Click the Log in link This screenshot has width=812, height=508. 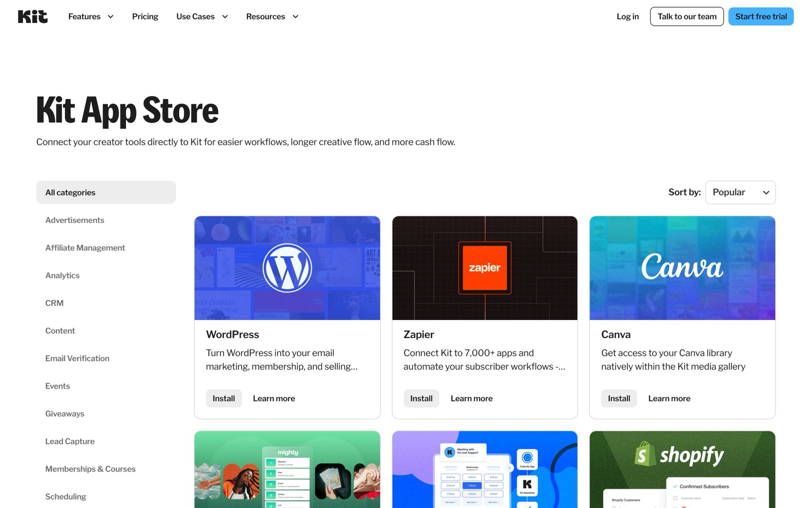[628, 17]
